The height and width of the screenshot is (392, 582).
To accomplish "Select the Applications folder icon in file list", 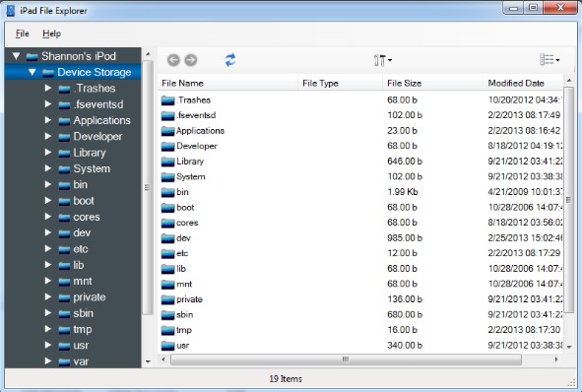I will tap(167, 131).
